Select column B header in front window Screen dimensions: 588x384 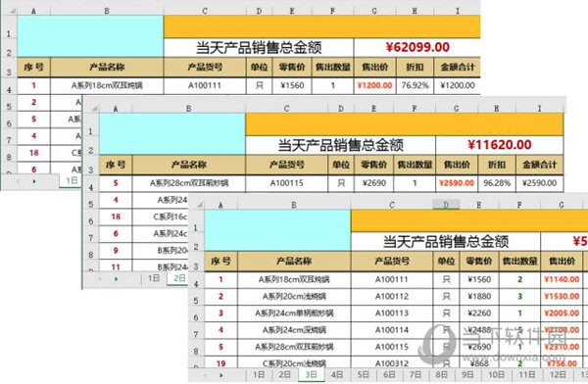(294, 205)
